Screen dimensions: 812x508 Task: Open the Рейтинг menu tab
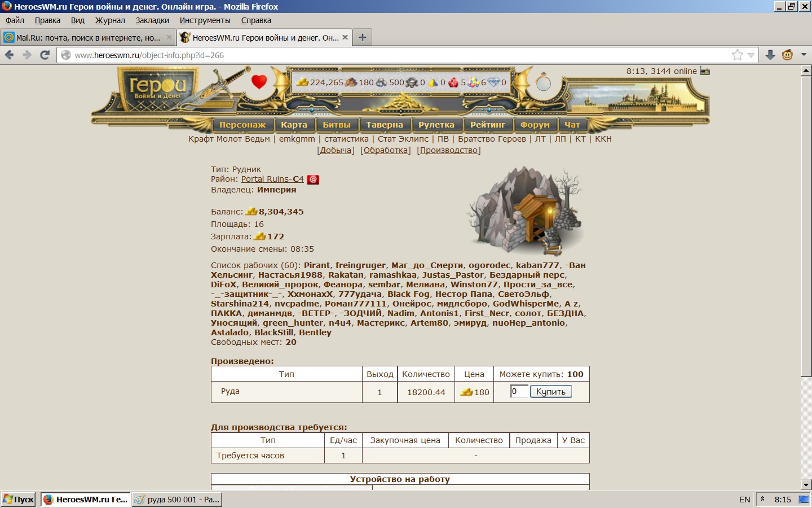[x=488, y=125]
